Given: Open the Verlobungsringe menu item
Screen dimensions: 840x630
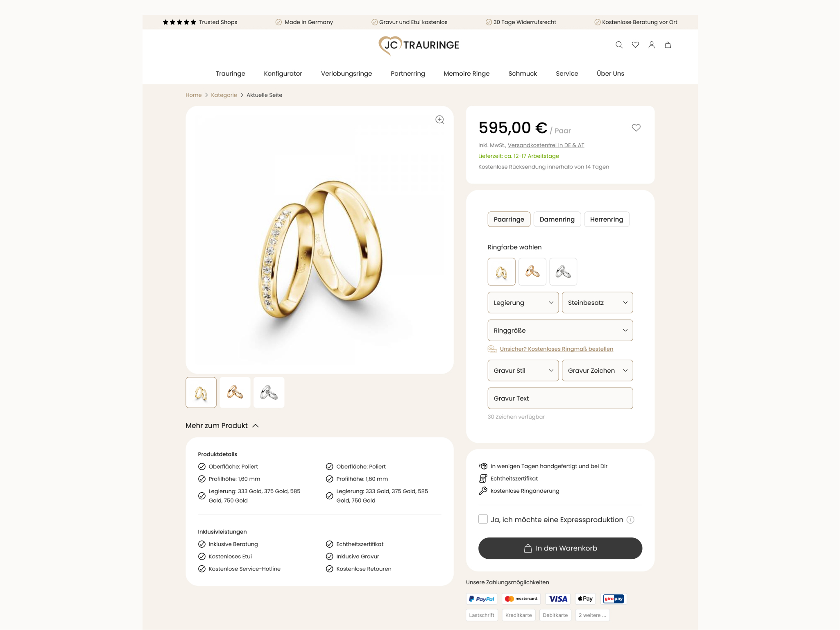Looking at the screenshot, I should 346,74.
